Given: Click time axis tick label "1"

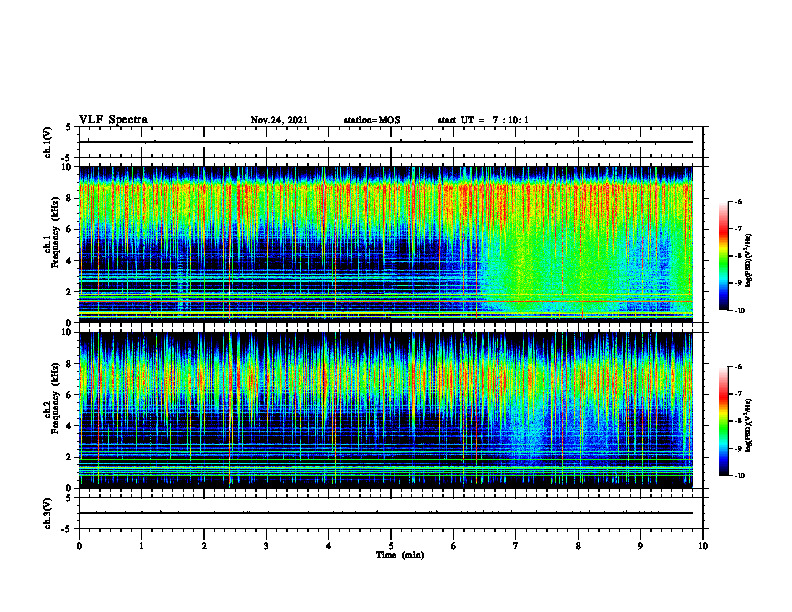Looking at the screenshot, I should click(x=142, y=546).
